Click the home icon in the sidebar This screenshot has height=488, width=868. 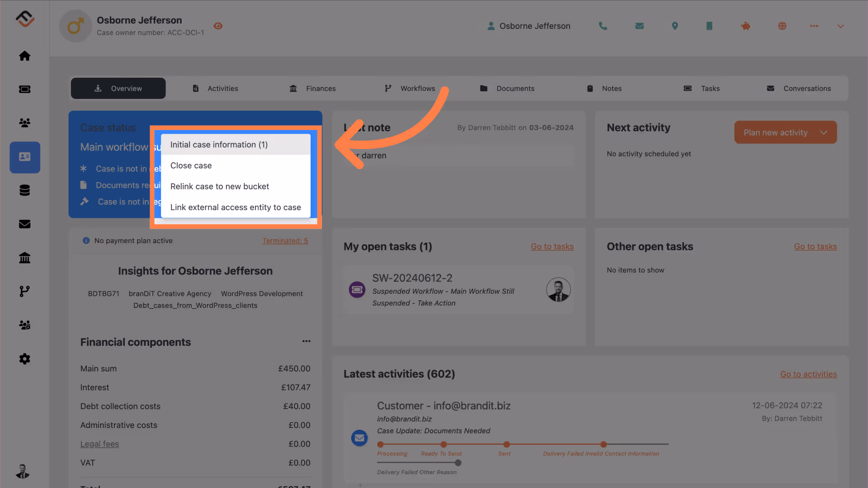pos(24,56)
